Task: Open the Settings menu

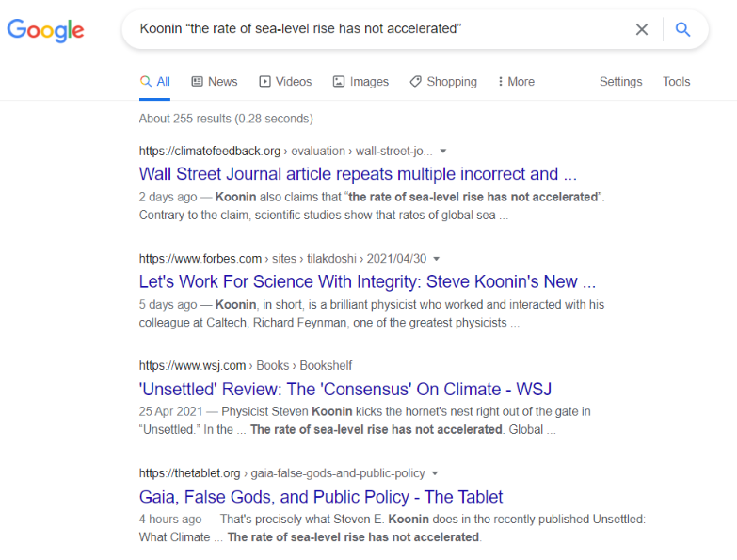Action: (x=620, y=82)
